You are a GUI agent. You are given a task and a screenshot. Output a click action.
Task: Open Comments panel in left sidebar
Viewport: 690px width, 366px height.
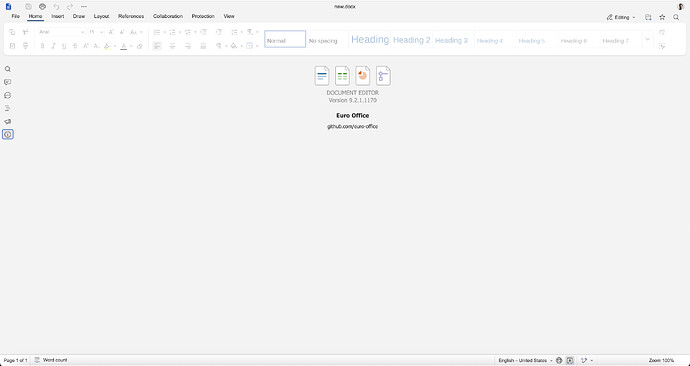coord(7,82)
